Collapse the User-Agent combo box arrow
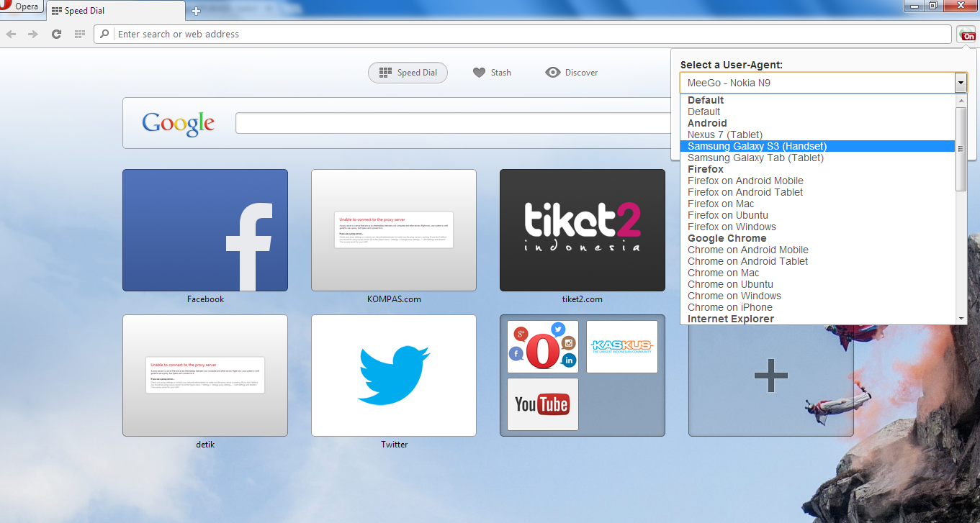980x523 pixels. tap(961, 83)
